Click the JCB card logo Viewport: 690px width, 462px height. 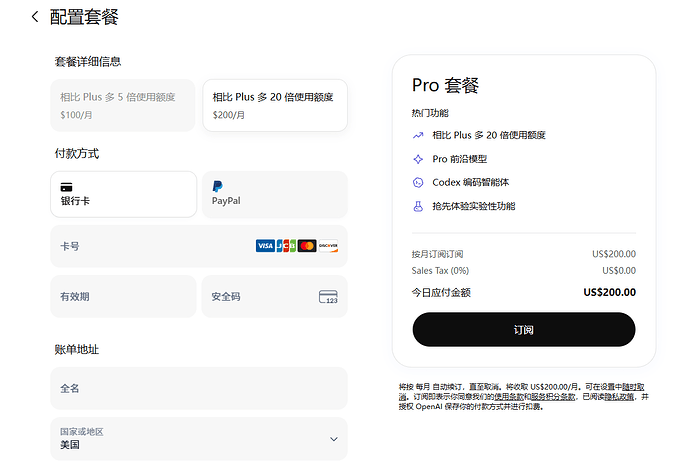[x=286, y=246]
